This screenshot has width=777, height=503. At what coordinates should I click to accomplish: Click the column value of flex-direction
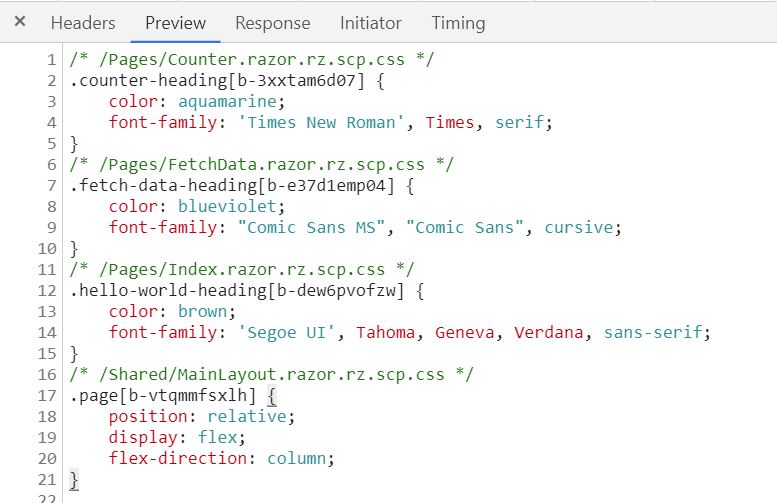[x=296, y=458]
